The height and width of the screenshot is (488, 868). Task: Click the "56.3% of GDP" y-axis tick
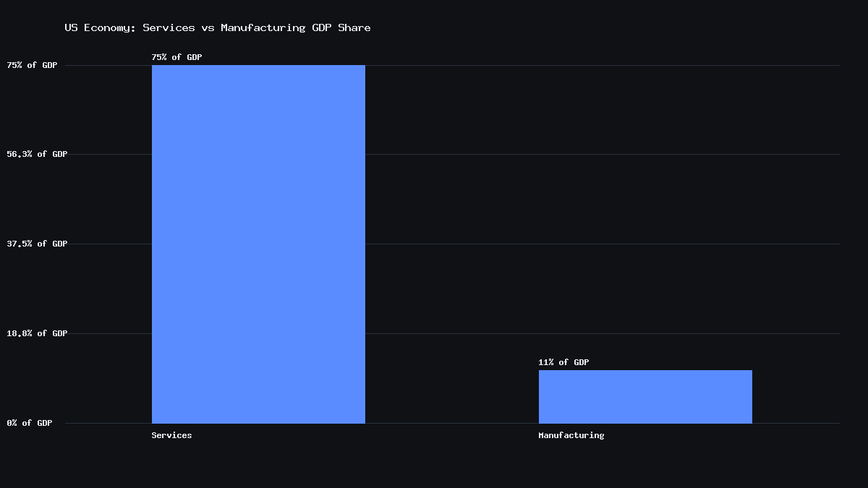tap(38, 154)
